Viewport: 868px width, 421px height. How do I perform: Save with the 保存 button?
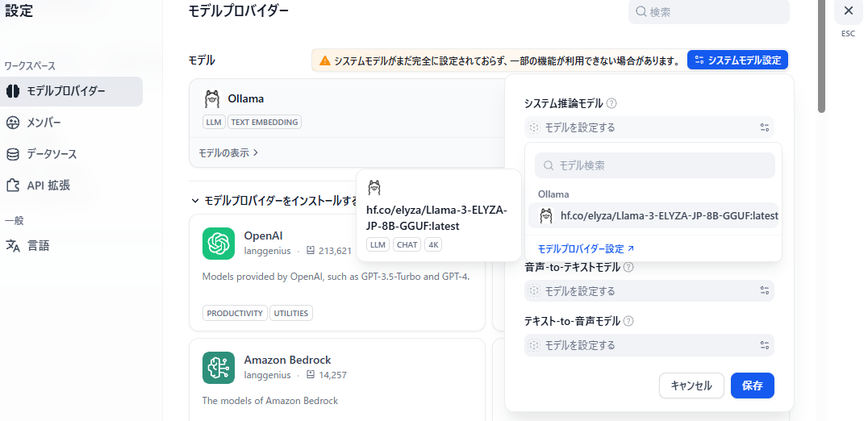[x=753, y=386]
